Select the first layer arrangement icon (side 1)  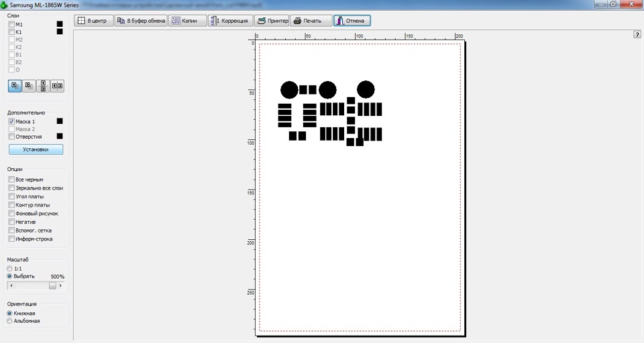tap(15, 86)
